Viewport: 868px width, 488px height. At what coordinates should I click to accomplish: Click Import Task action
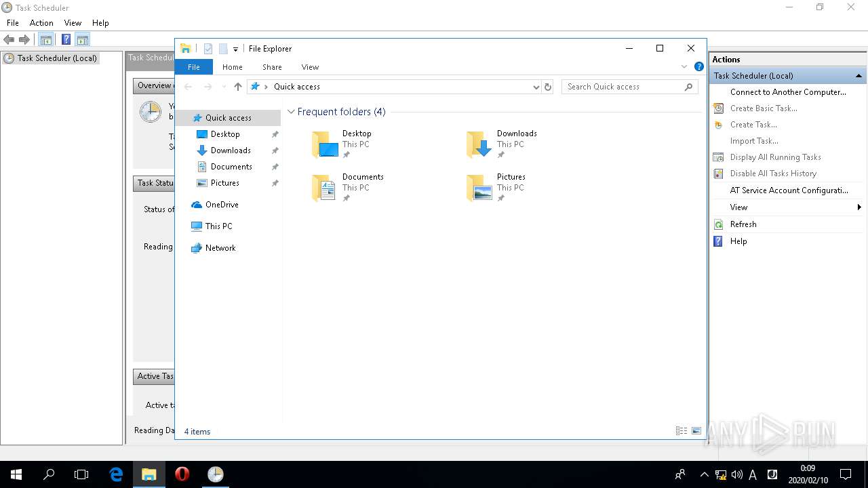[x=754, y=141]
